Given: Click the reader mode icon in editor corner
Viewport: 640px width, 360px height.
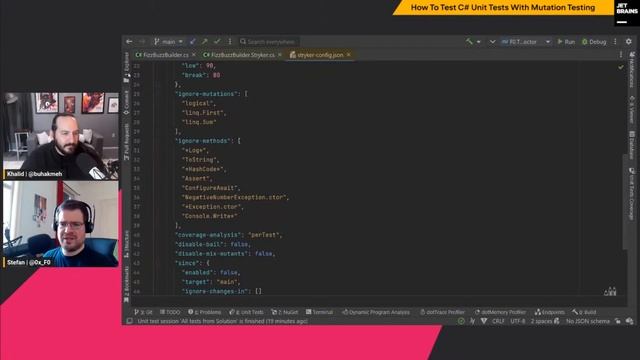Looking at the screenshot, I should (x=610, y=291).
